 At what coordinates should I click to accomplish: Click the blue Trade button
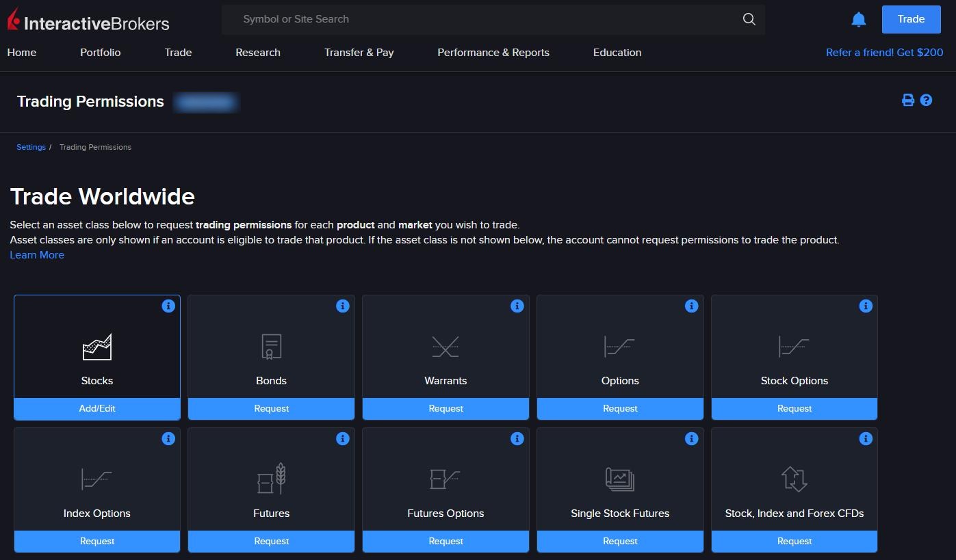pyautogui.click(x=911, y=19)
